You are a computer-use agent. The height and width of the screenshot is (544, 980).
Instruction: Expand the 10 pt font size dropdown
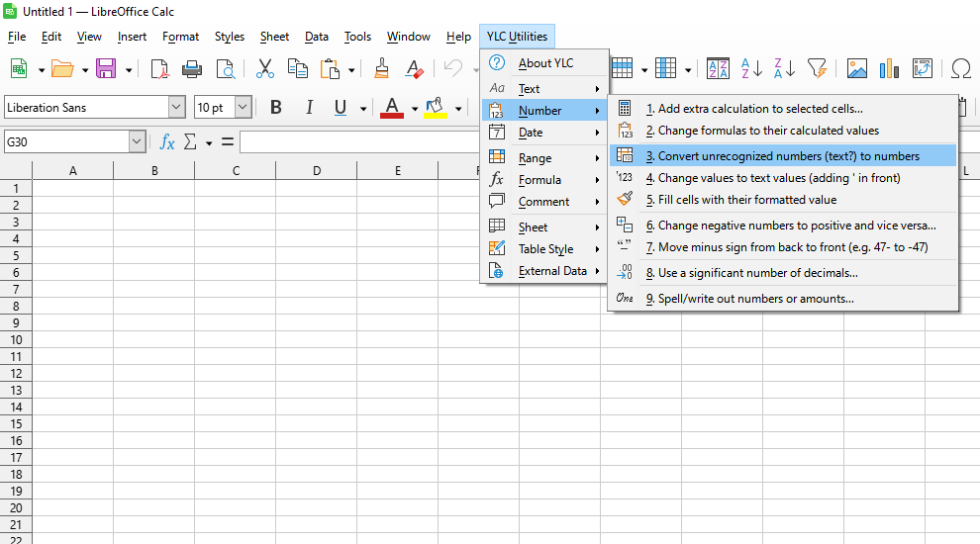coord(243,108)
